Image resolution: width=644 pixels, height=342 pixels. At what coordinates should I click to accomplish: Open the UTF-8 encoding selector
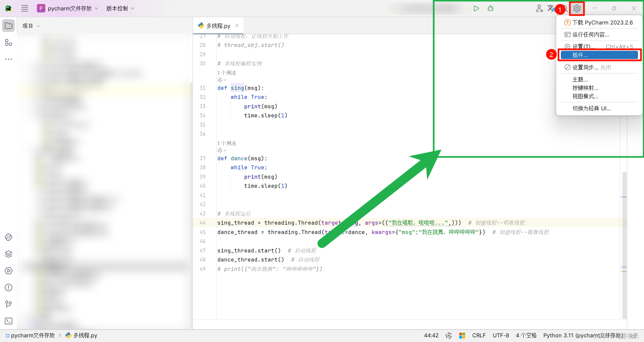(500, 335)
